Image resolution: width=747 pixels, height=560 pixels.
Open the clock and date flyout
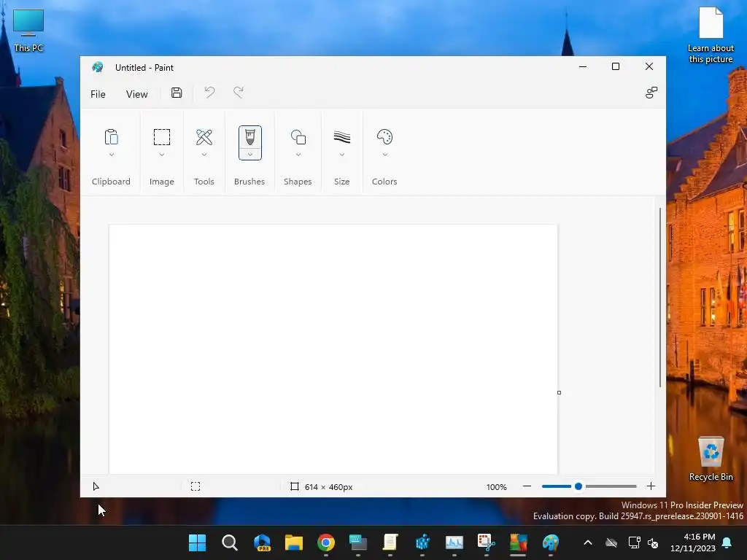(693, 542)
